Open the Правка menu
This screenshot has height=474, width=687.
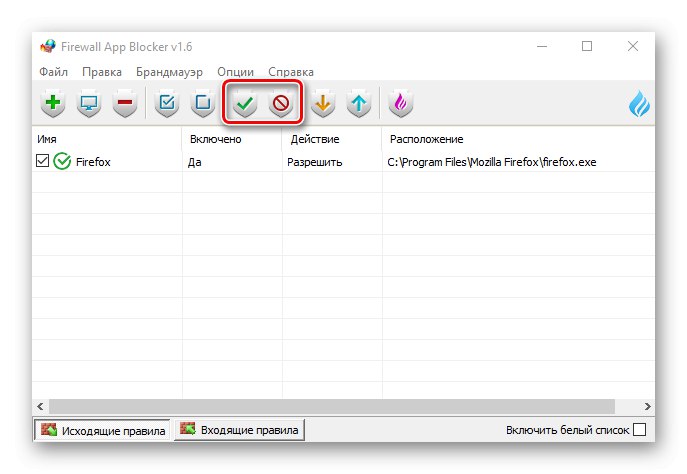point(102,71)
